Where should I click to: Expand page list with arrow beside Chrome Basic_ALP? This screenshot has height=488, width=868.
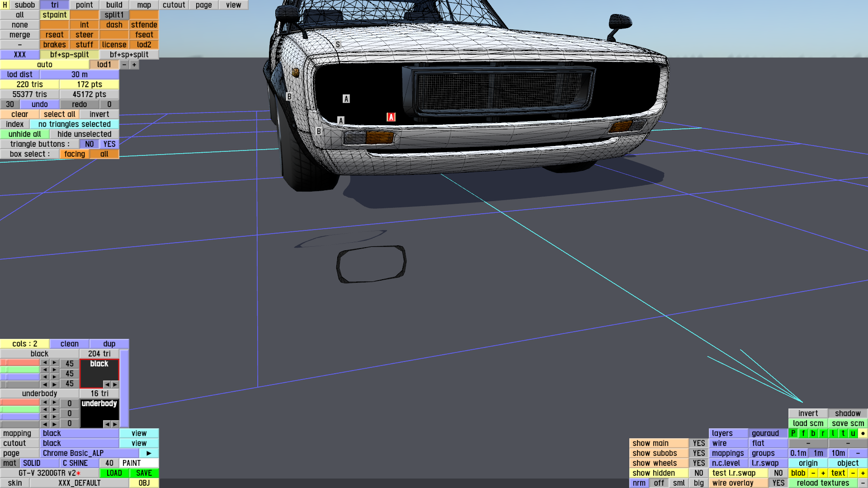point(149,453)
